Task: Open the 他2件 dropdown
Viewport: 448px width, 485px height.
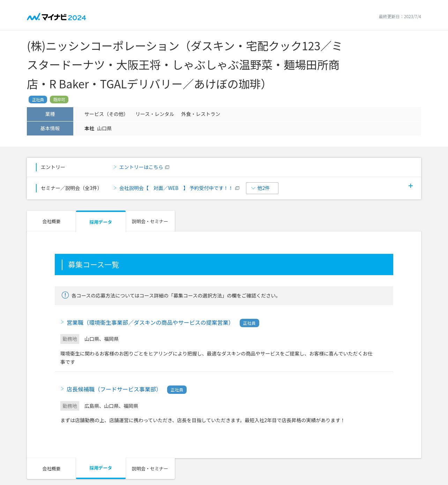Action: click(262, 188)
